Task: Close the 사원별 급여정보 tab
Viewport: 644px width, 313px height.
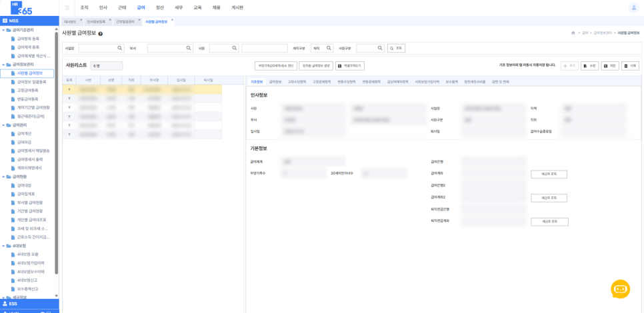Action: (172, 20)
